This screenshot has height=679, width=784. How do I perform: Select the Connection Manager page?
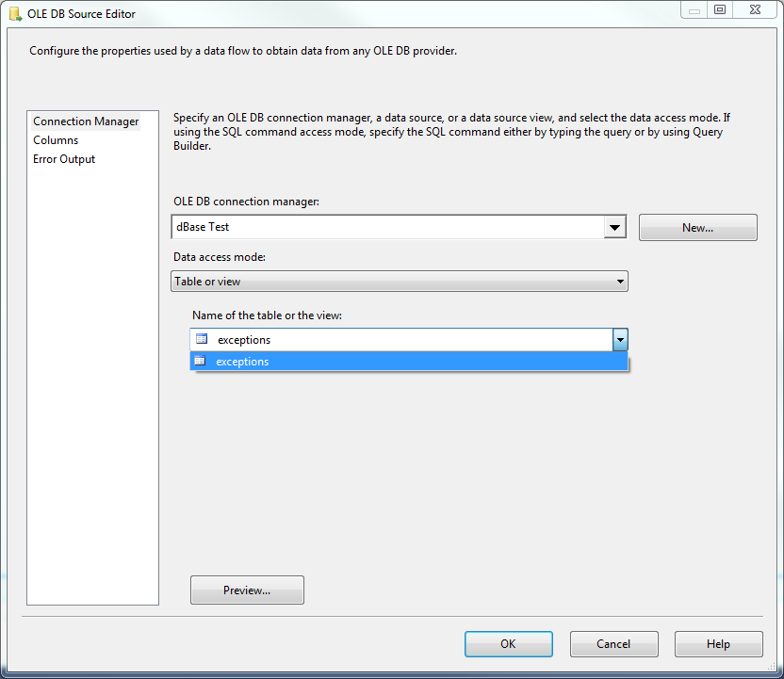click(86, 121)
